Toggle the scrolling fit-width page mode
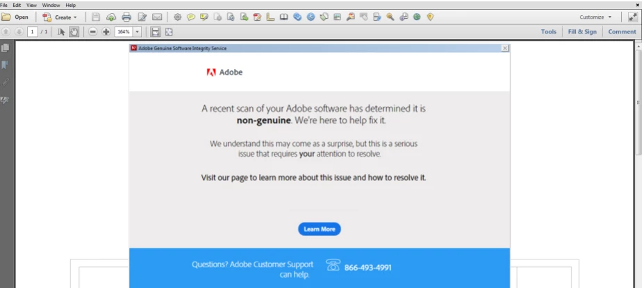Screen dimensions: 644x288 click(x=155, y=32)
